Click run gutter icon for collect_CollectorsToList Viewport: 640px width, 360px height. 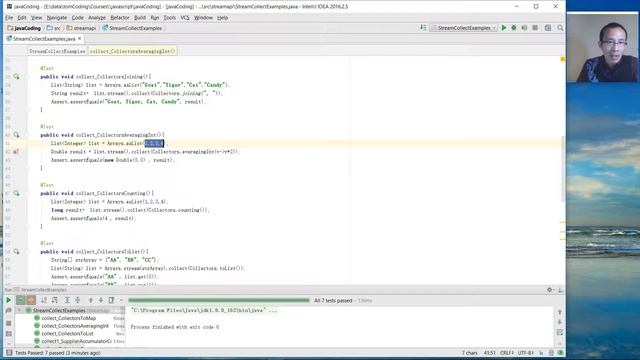[16, 251]
